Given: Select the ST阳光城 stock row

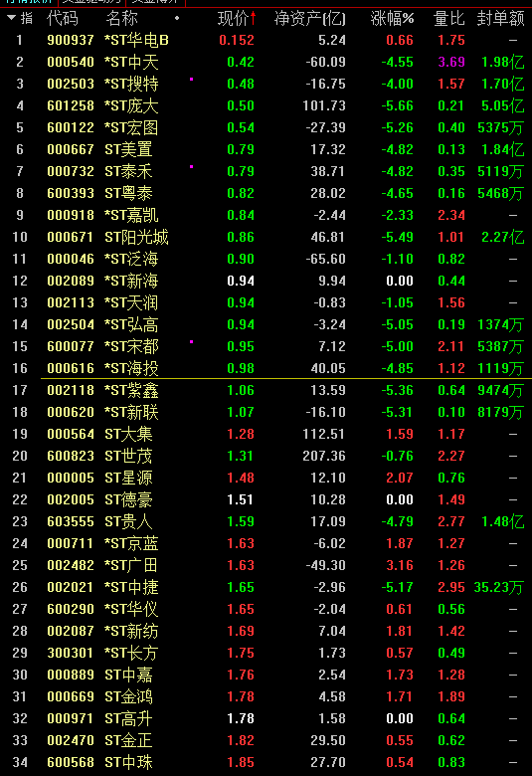Looking at the screenshot, I should click(x=266, y=237).
